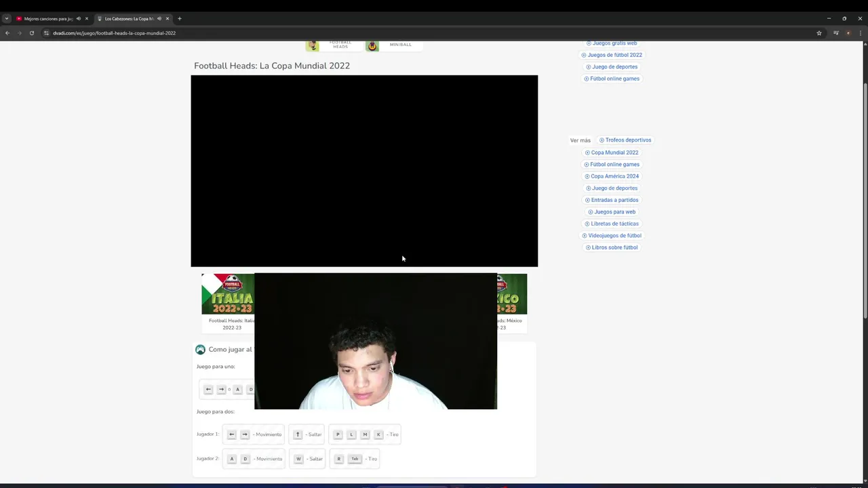Click the W key Saltar icon
Screen dimensions: 868x488
click(x=298, y=459)
